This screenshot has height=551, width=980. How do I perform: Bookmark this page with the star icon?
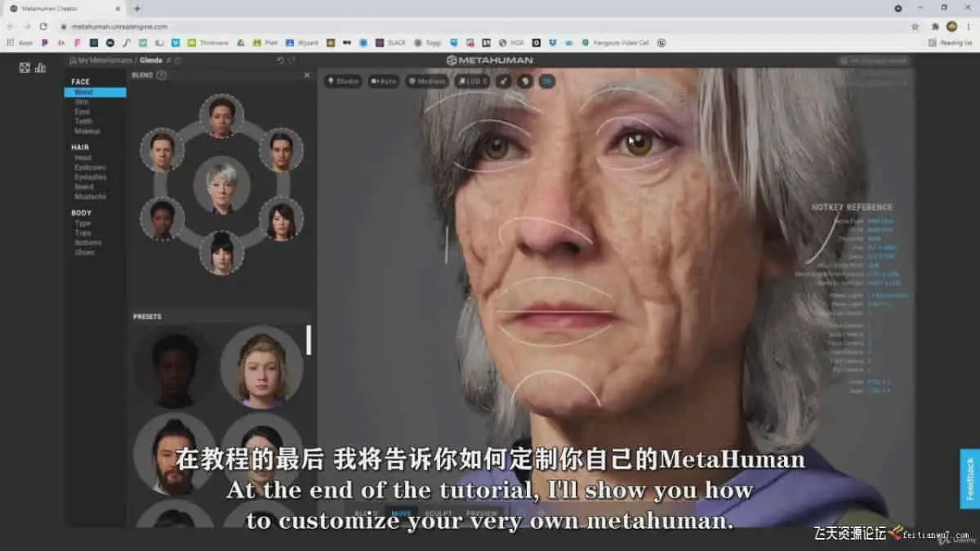[x=915, y=26]
